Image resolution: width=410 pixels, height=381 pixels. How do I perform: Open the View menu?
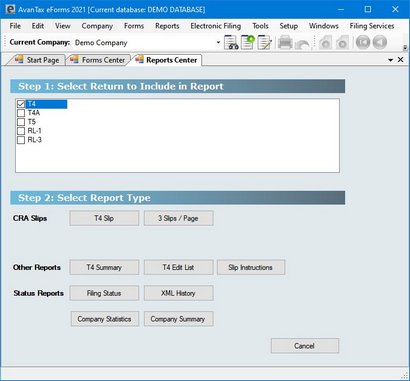63,26
